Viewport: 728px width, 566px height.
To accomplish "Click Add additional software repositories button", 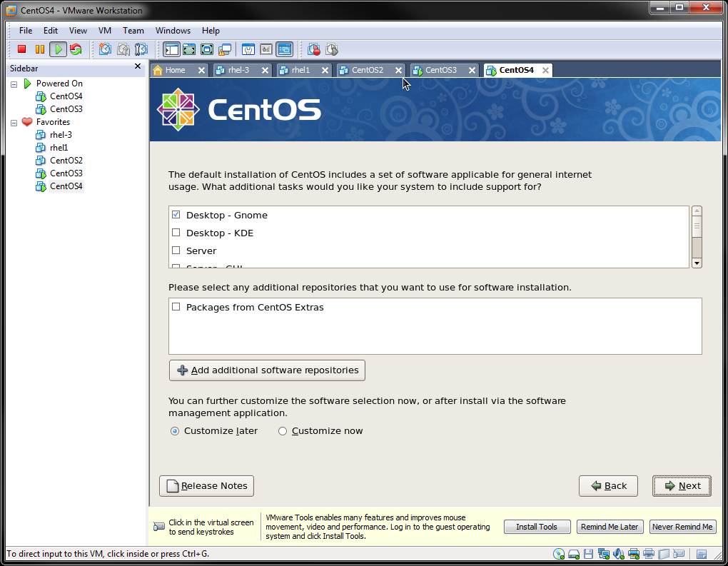I will (267, 370).
